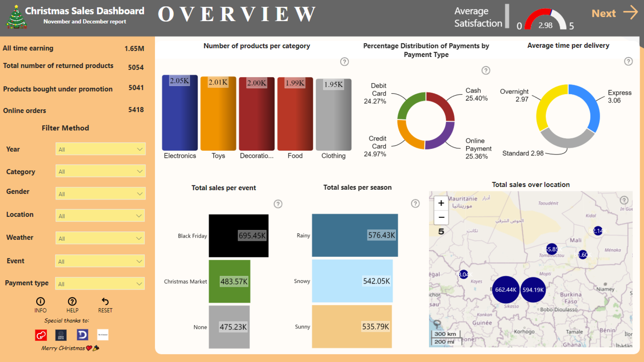Open the Event filter dropdown
This screenshot has width=644, height=362.
point(100,261)
